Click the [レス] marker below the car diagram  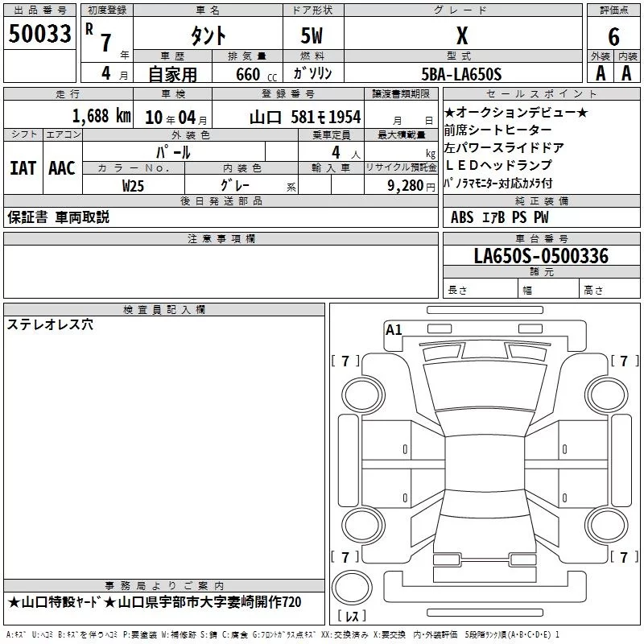pyautogui.click(x=351, y=617)
